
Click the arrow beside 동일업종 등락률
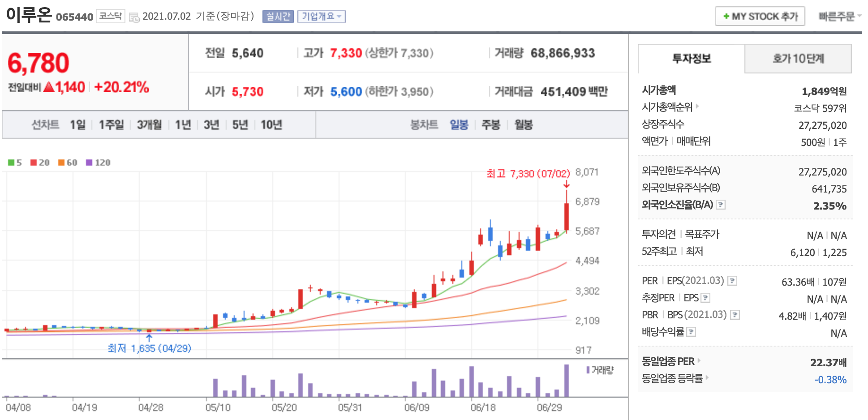point(707,377)
